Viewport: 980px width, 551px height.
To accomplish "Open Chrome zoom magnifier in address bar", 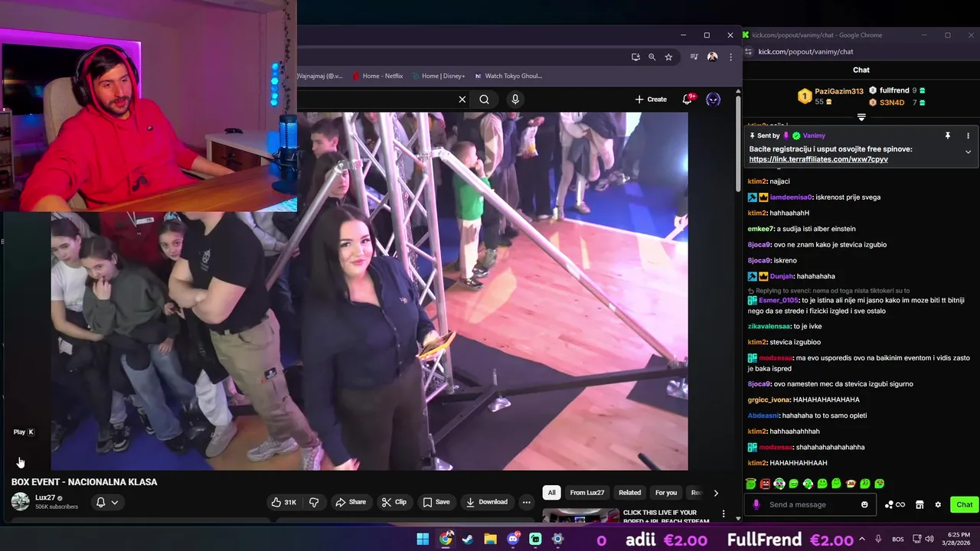I will point(652,57).
